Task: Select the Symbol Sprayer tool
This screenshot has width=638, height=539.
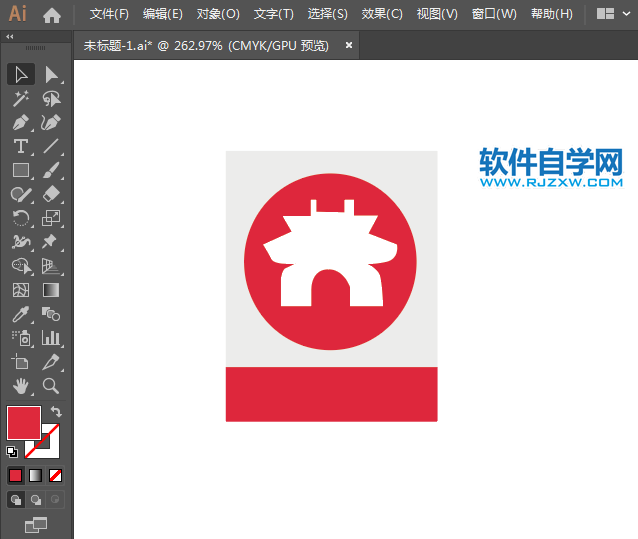Action: (x=21, y=338)
